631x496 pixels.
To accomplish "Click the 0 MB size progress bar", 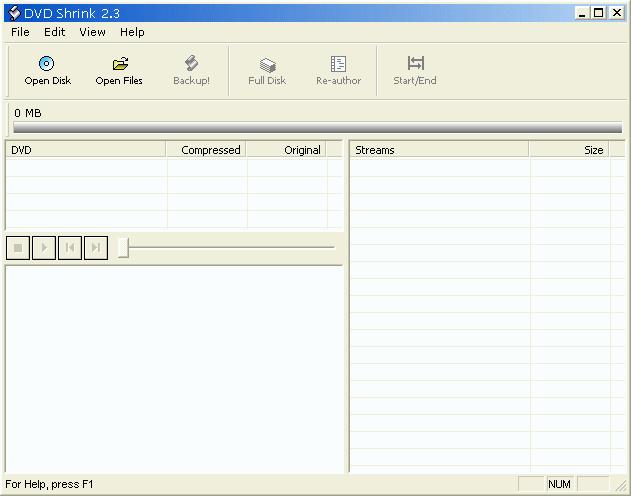I will point(318,128).
